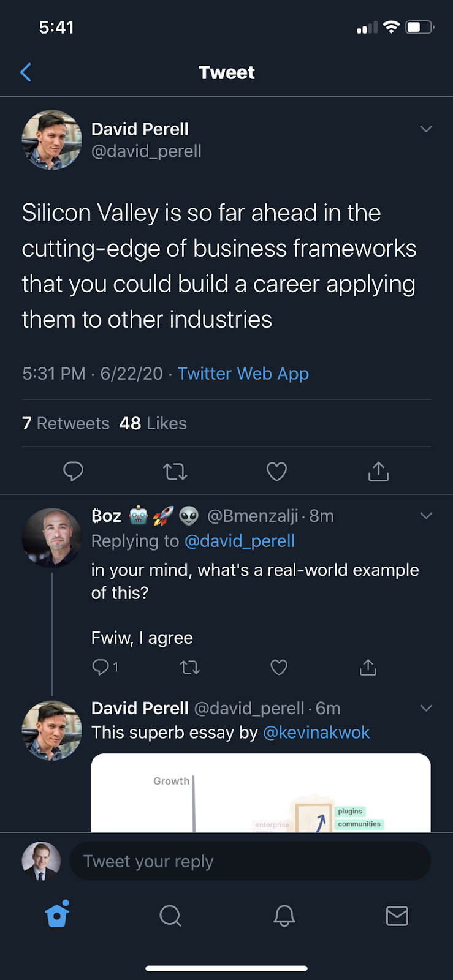Open the Messages envelope tab
The width and height of the screenshot is (453, 980).
click(397, 916)
